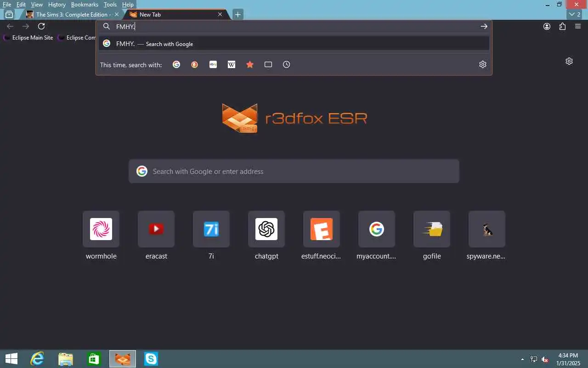Open File Explorer from the taskbar
This screenshot has height=368, width=588.
click(66, 359)
